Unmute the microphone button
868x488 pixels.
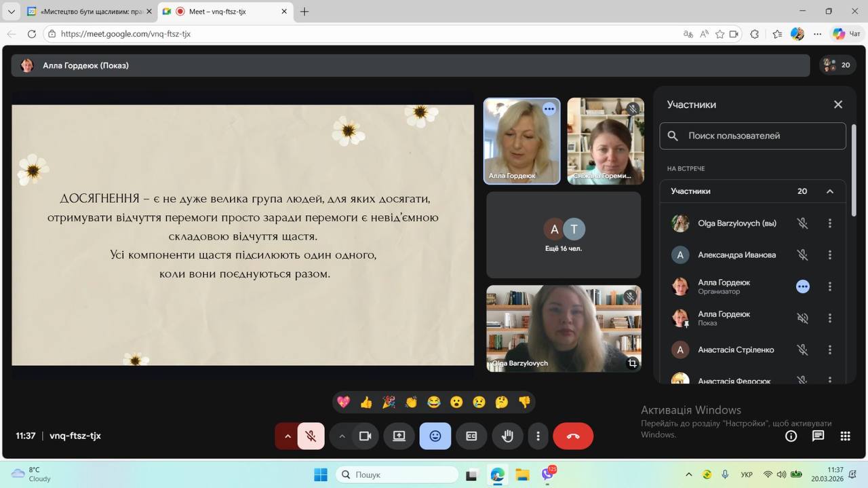coord(311,436)
